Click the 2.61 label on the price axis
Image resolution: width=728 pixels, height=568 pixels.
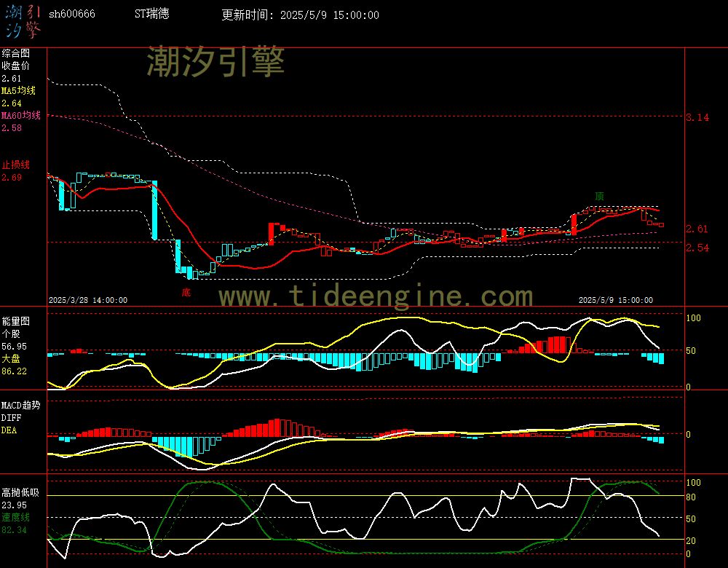697,229
